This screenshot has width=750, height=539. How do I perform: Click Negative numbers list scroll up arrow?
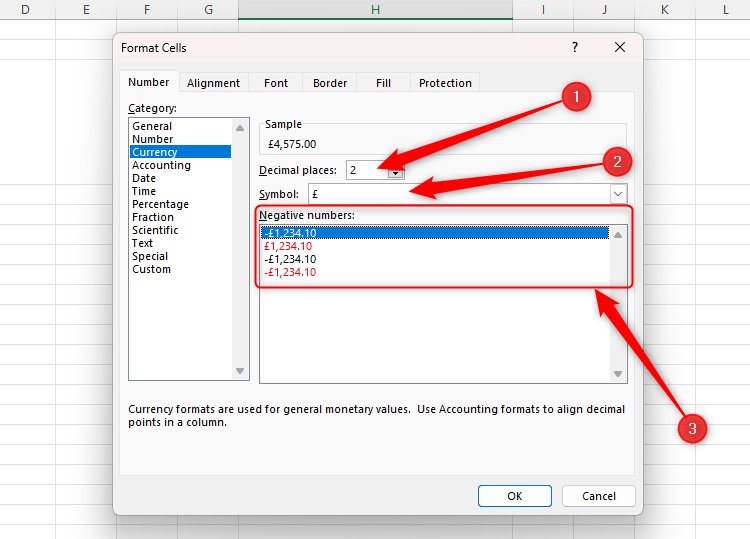618,235
